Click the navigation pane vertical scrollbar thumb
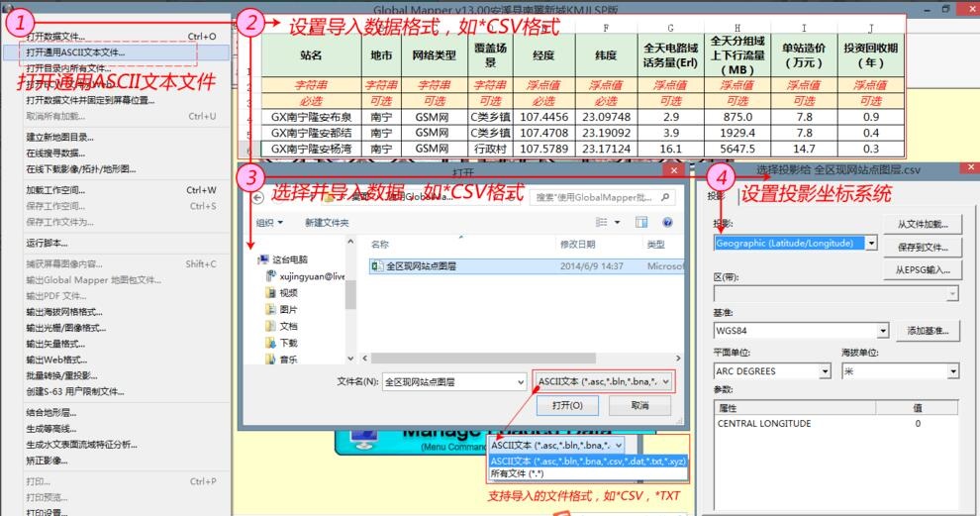The height and width of the screenshot is (516, 980). (x=350, y=294)
